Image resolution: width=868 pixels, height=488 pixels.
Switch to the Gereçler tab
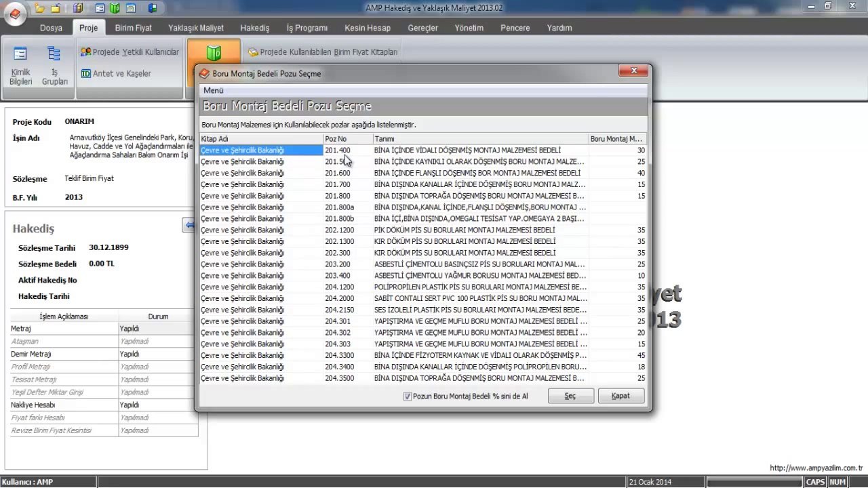(x=422, y=28)
